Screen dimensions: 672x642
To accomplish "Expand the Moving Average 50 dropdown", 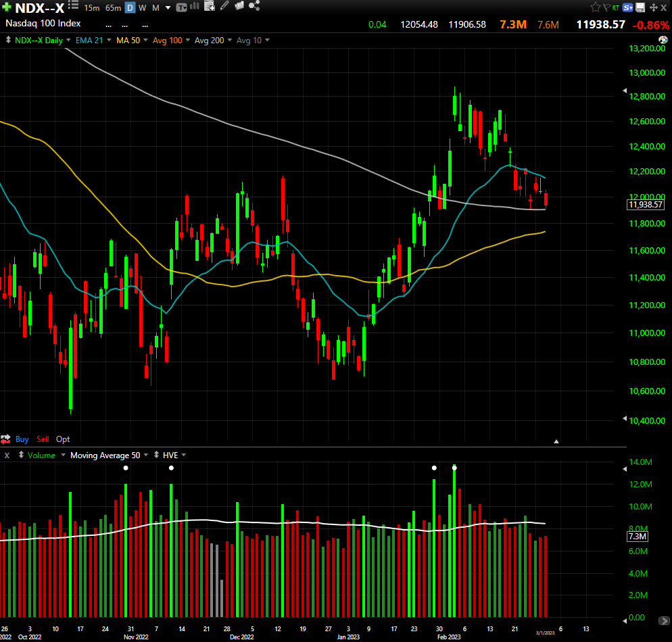I will point(146,455).
